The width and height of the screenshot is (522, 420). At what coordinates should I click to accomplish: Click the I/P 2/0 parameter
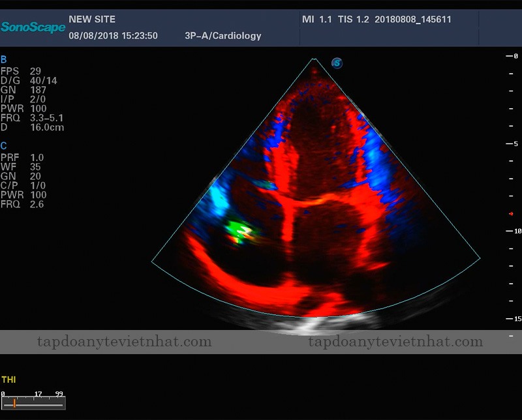pyautogui.click(x=23, y=99)
